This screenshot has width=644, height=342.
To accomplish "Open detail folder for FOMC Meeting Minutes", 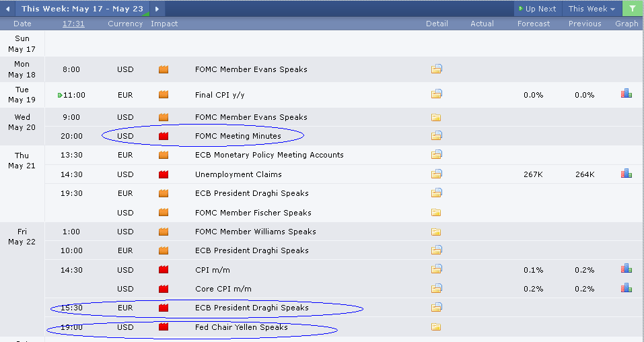I will click(x=436, y=135).
